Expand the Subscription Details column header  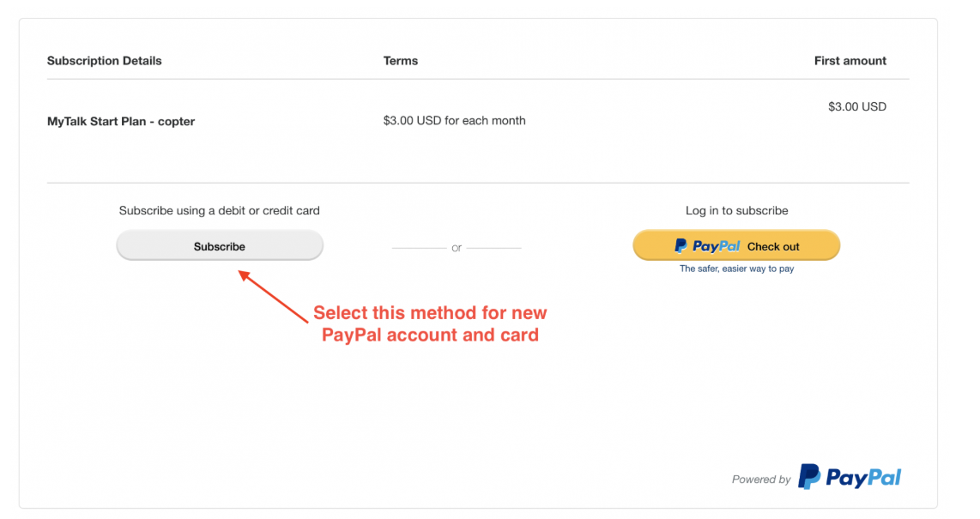tap(104, 60)
